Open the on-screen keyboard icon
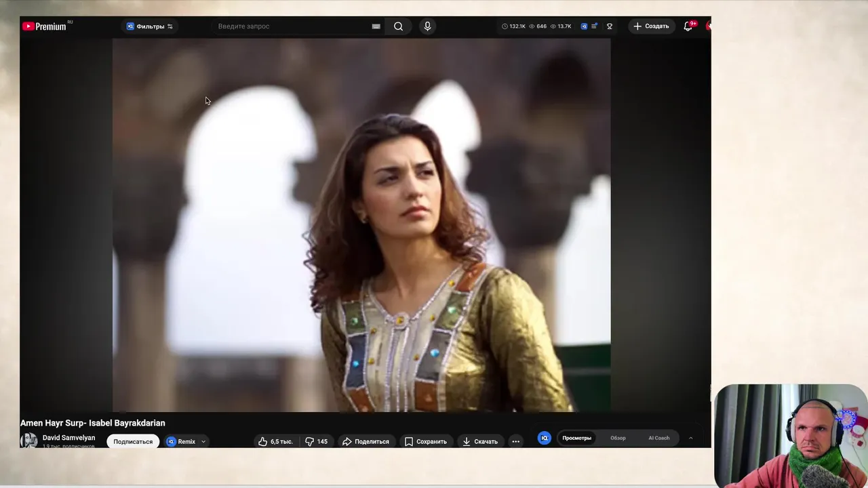The width and height of the screenshot is (868, 488). pyautogui.click(x=376, y=26)
